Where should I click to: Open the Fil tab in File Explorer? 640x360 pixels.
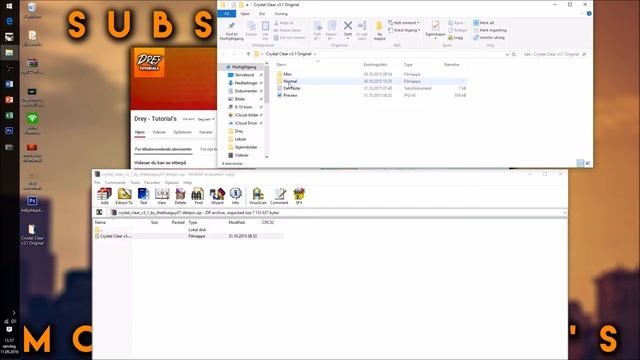click(227, 14)
